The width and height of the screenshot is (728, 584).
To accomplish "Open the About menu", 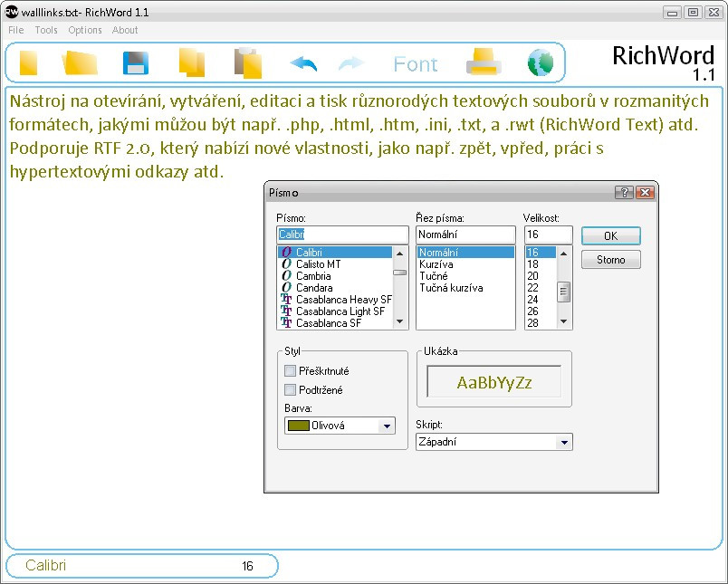I will pos(125,30).
